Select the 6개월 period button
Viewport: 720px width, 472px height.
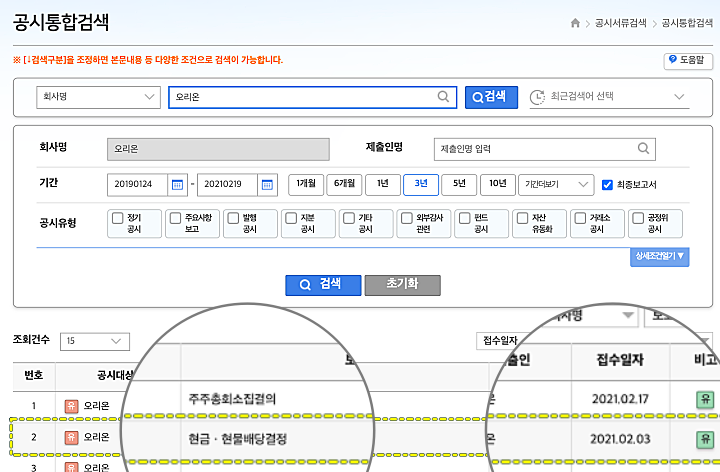point(344,185)
